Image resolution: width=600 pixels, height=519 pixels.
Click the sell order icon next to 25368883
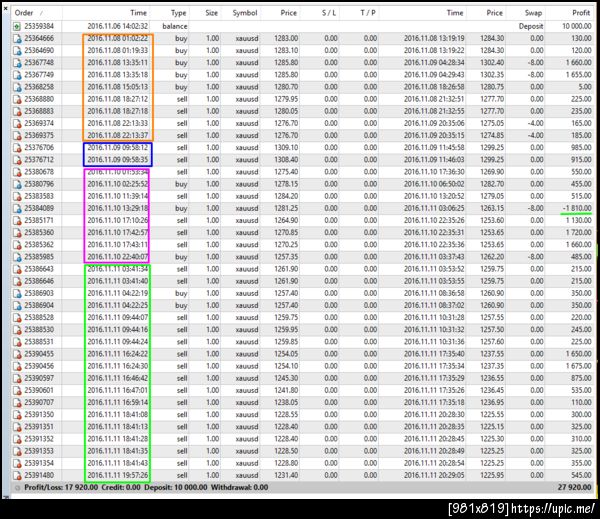(x=17, y=111)
